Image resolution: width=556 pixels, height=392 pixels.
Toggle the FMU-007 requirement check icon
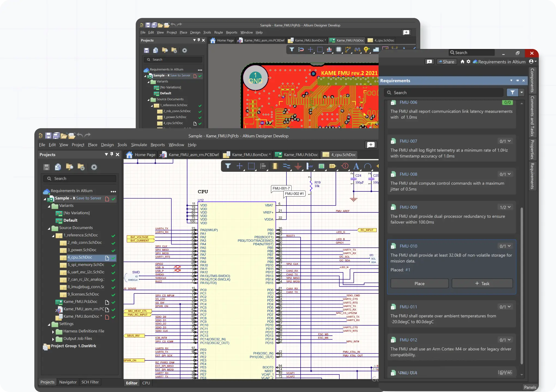point(393,141)
